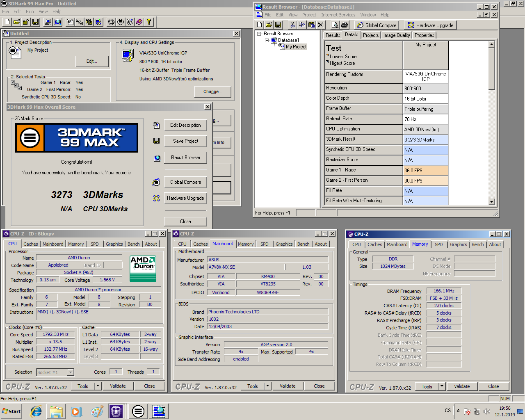525x420 pixels.
Task: Click the Global Compare button in Result Browser toolbar
Action: tap(377, 25)
